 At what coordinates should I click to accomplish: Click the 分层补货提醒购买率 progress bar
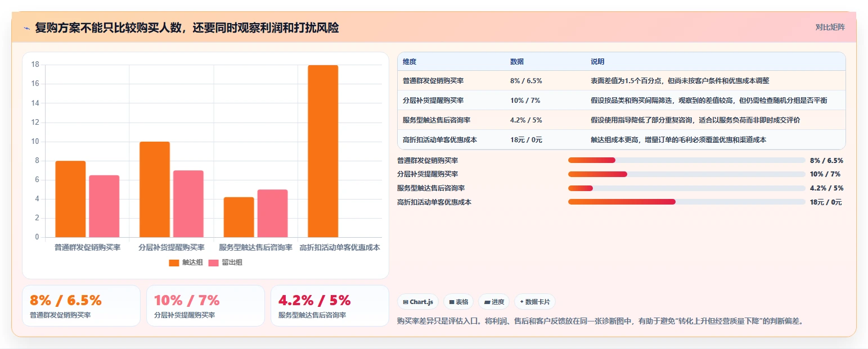point(686,174)
